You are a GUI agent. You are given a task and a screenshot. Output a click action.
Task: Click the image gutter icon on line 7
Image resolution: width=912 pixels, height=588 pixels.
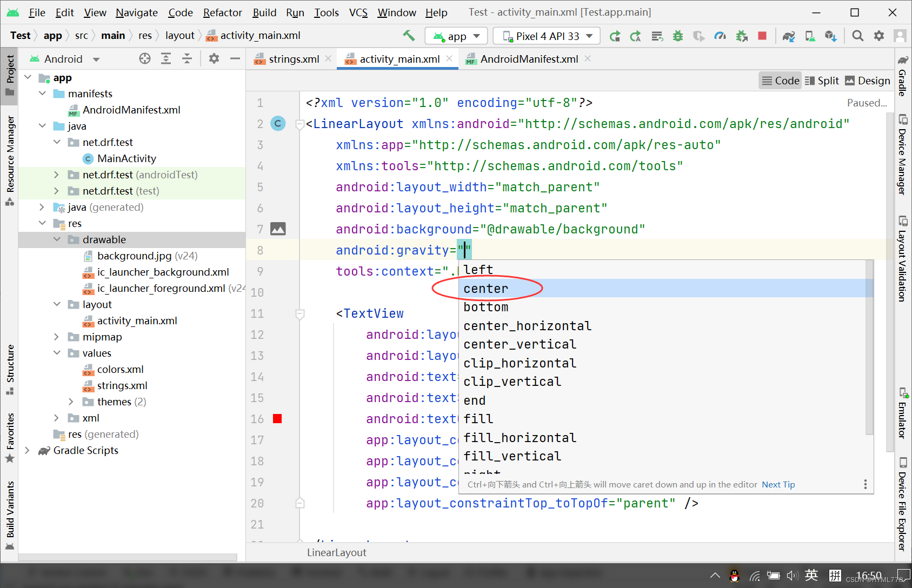[x=278, y=229]
